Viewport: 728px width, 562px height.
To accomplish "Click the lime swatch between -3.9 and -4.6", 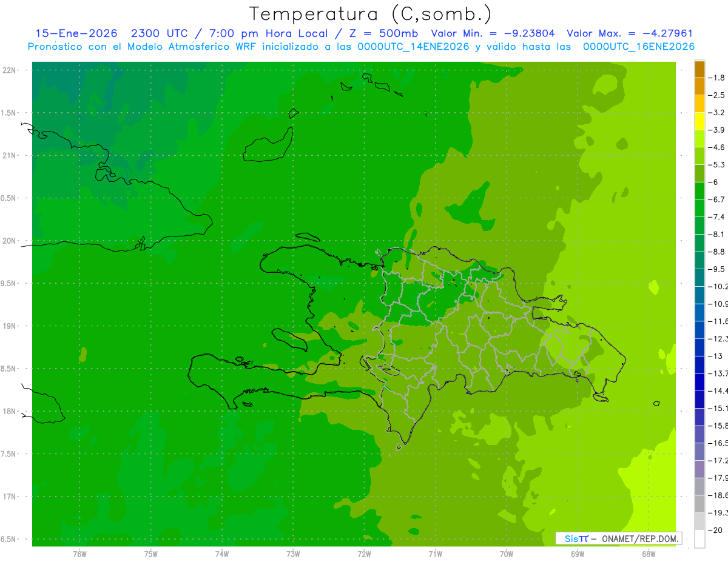I will coord(699,139).
